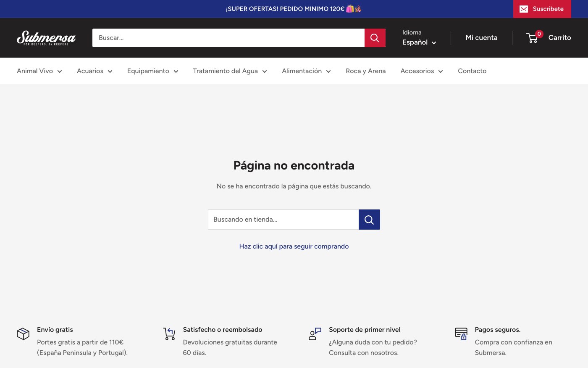Click the super ofertas announcement banner text
Screen dimensions: 588x368
294,9
